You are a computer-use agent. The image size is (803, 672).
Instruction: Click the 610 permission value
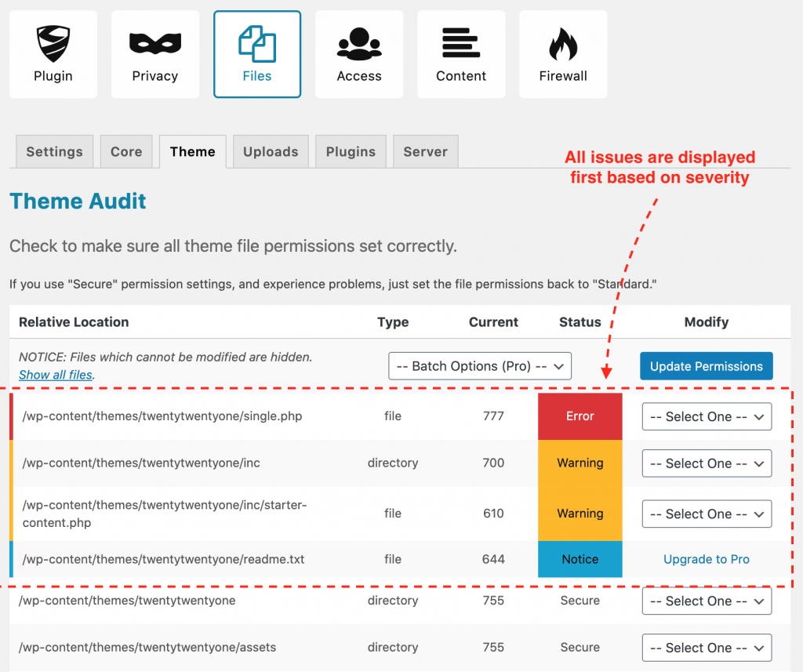(494, 514)
